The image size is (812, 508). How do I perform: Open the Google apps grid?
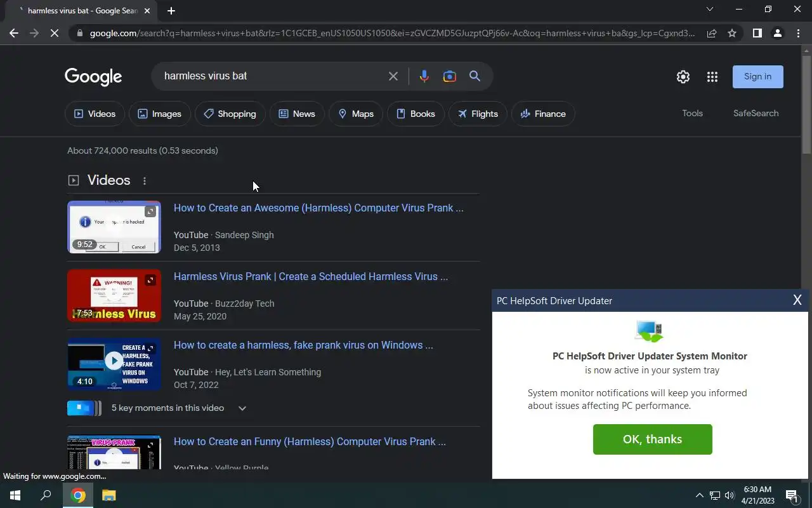pyautogui.click(x=712, y=77)
